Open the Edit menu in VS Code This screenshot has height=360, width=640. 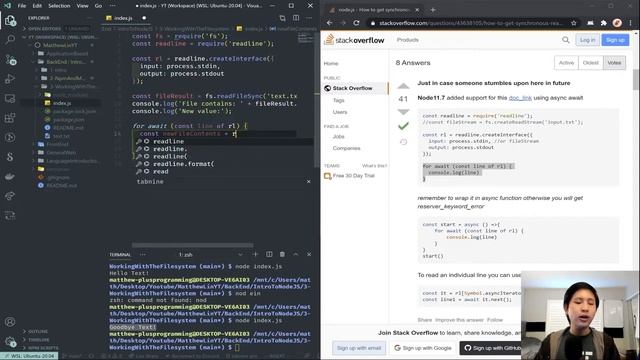pyautogui.click(x=37, y=6)
